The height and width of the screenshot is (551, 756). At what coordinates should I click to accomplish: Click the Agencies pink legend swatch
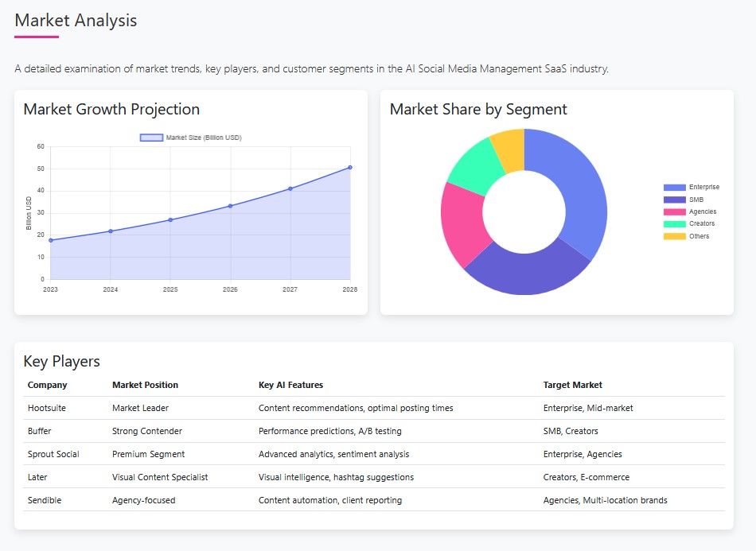coord(674,211)
